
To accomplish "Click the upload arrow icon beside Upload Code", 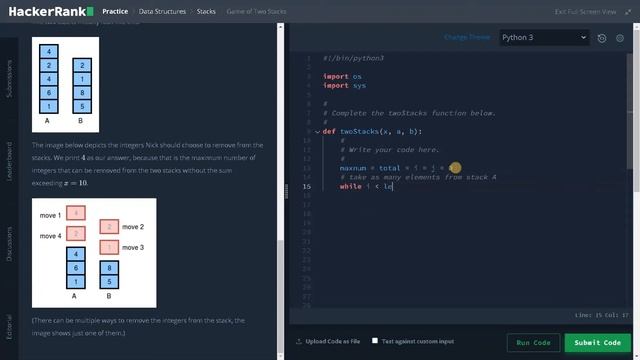I will tap(299, 341).
